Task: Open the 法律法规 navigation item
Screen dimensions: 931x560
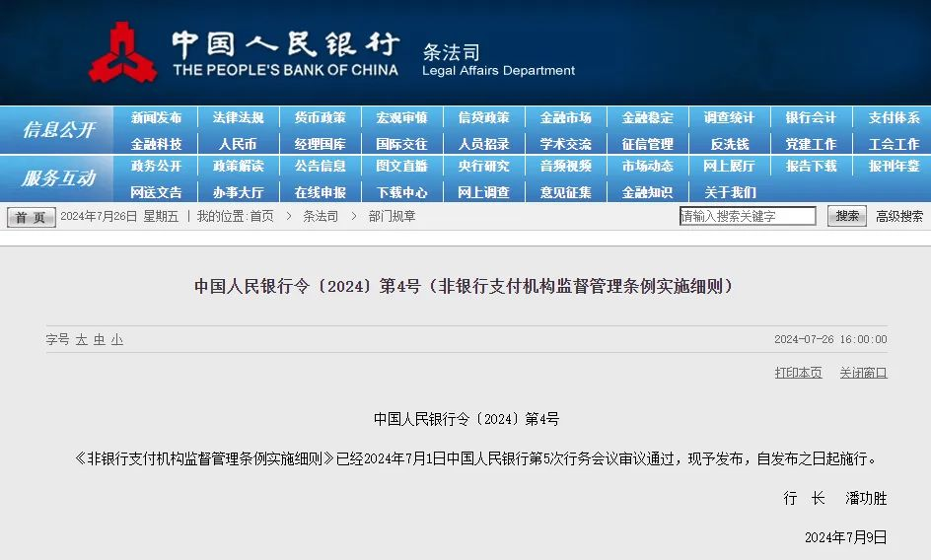Action: point(238,117)
